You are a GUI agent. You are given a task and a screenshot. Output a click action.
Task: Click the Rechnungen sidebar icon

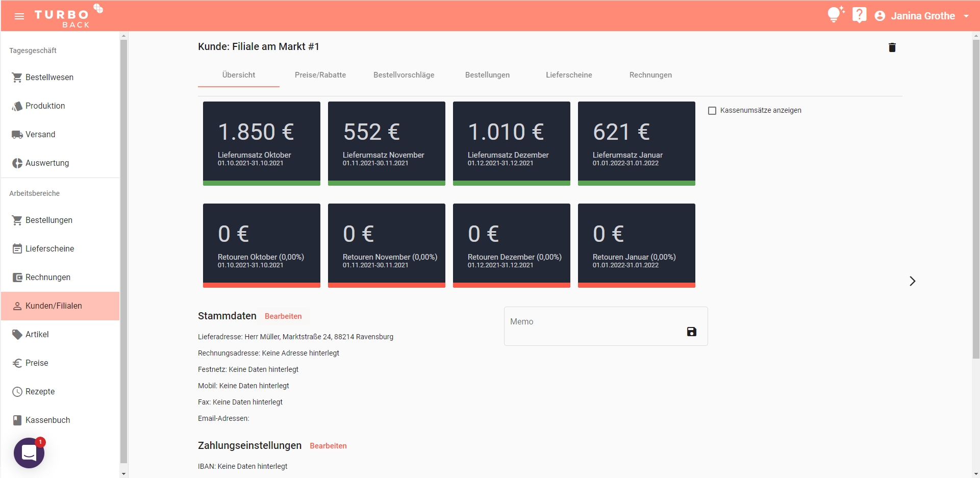click(17, 278)
